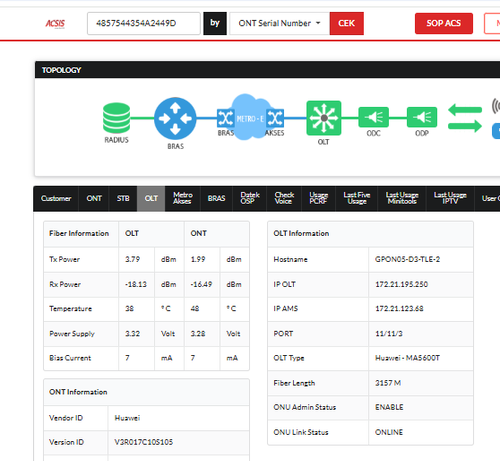Switch to the BRAS tab

coord(216,198)
